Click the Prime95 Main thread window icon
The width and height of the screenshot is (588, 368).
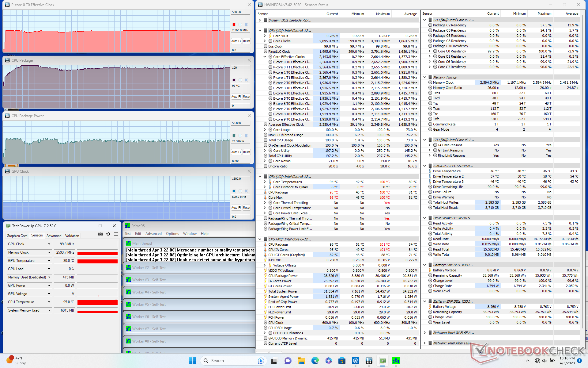coord(129,243)
